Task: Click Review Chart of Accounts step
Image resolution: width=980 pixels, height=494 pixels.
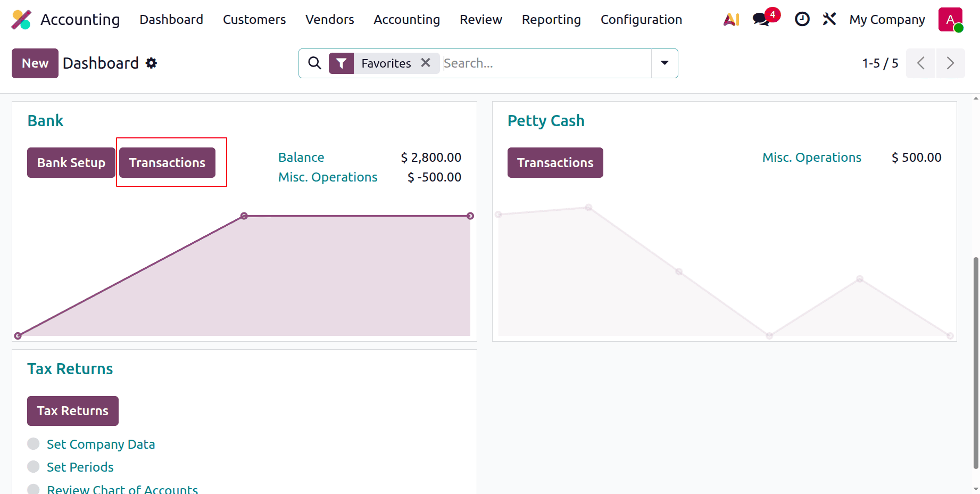Action: click(122, 489)
